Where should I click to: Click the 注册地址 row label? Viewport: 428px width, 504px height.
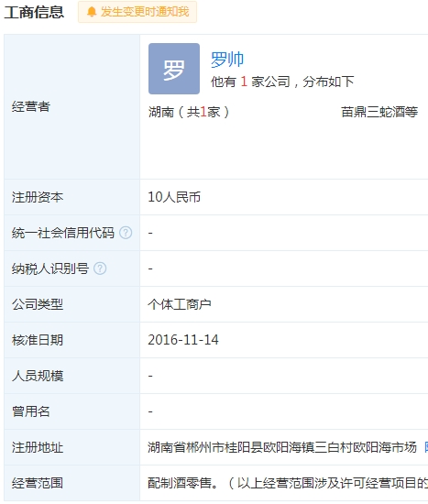38,447
